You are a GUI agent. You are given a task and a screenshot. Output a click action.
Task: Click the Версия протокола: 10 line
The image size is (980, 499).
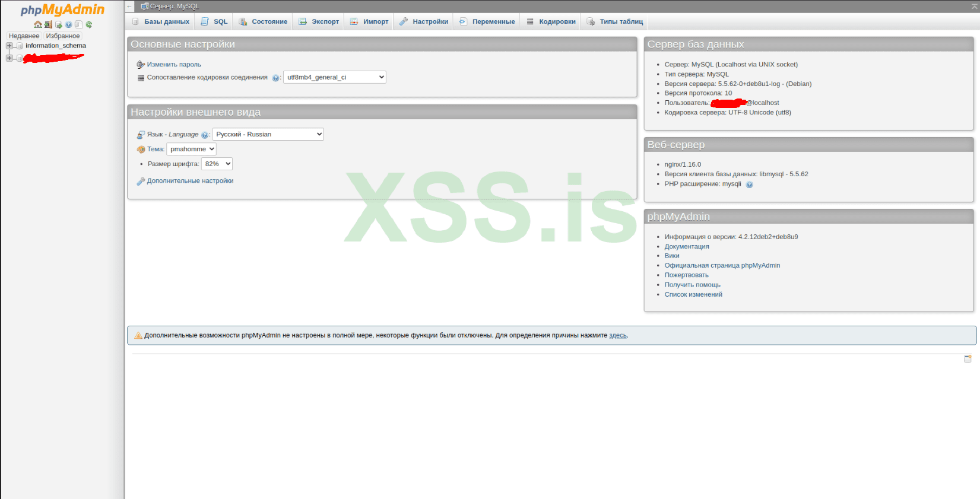[698, 93]
